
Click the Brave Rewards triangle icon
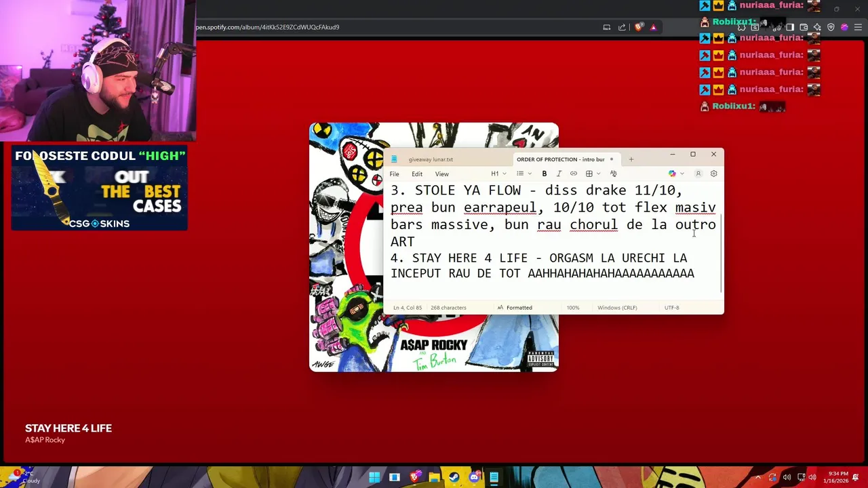(x=653, y=27)
